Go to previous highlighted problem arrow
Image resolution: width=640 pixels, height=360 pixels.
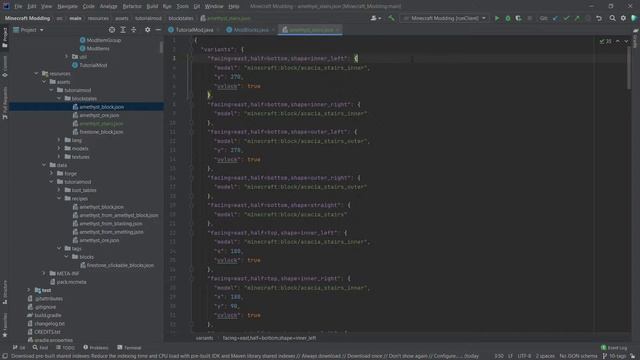(618, 41)
